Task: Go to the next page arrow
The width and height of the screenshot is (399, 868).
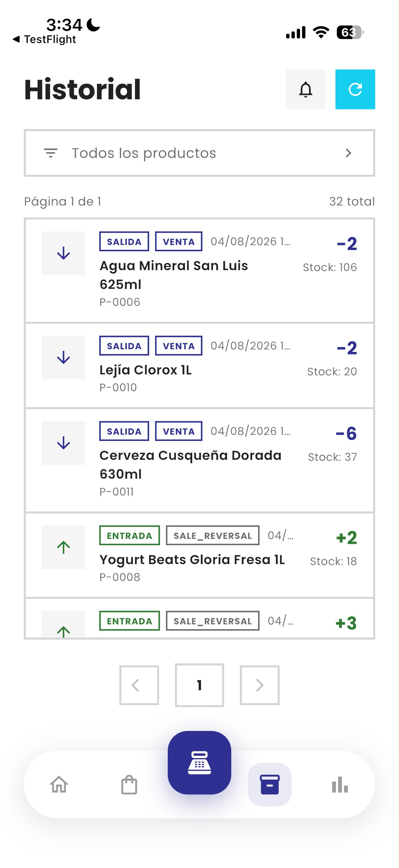Action: click(260, 685)
